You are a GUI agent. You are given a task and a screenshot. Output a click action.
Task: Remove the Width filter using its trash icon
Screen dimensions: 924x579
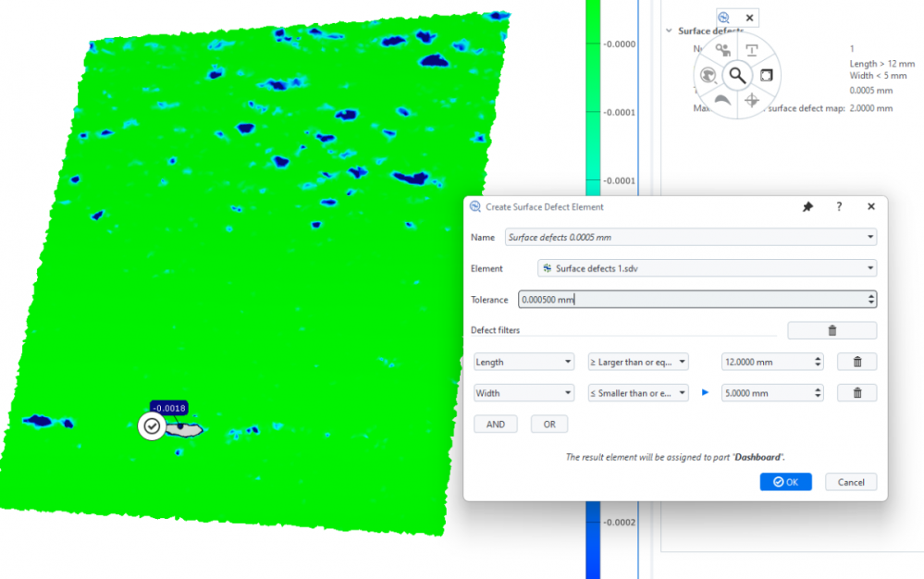(x=856, y=393)
